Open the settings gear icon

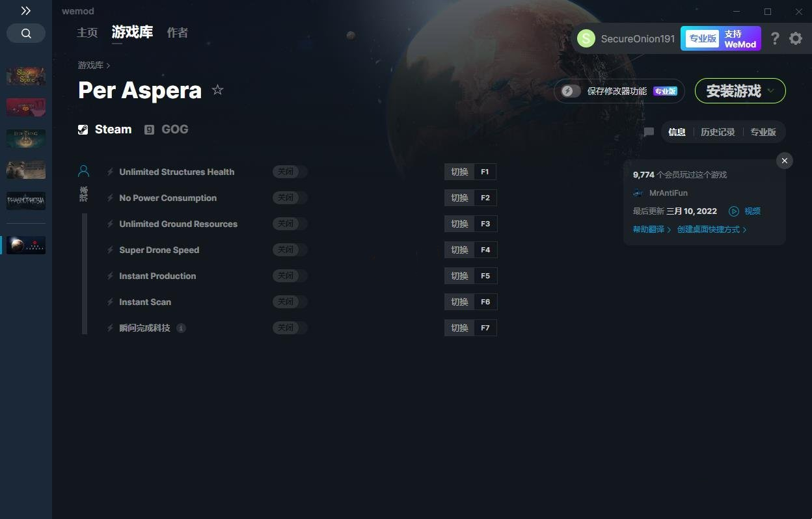pos(796,38)
